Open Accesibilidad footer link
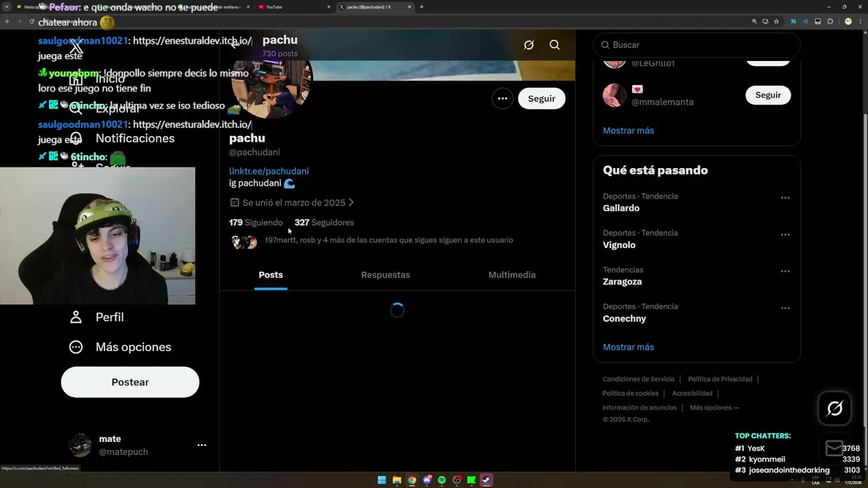This screenshot has width=868, height=488. point(692,393)
